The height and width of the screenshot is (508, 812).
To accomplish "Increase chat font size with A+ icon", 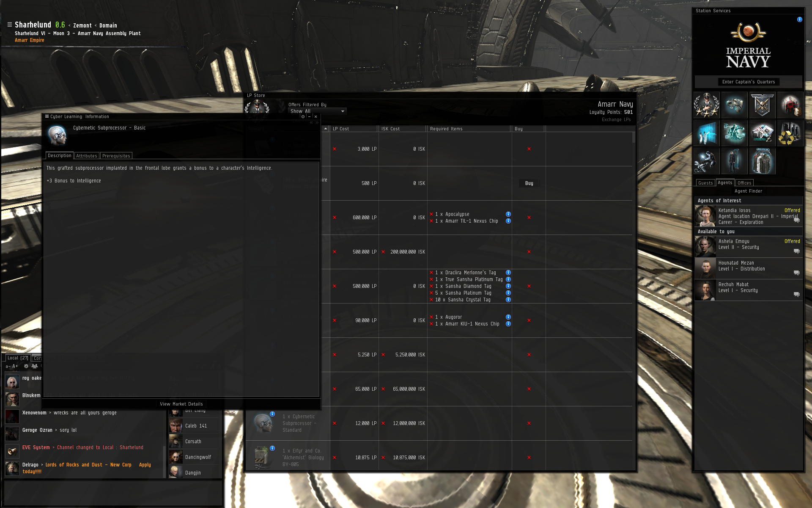I will coord(15,367).
